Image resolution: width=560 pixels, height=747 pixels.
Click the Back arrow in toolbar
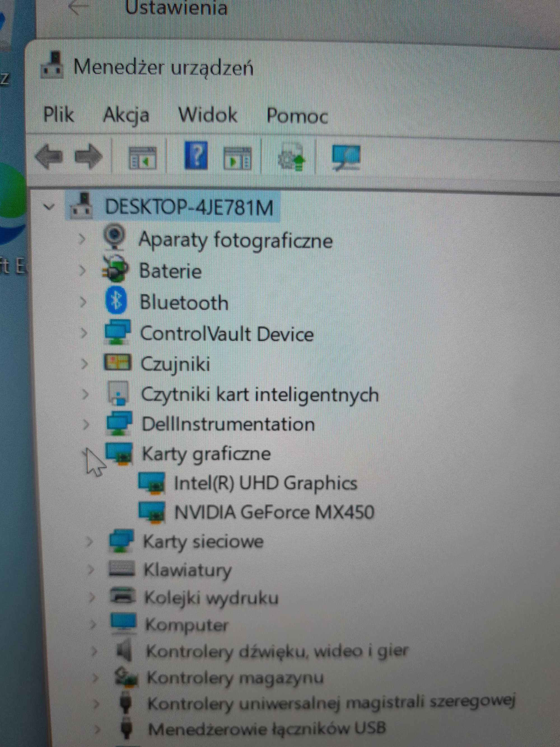(x=49, y=157)
